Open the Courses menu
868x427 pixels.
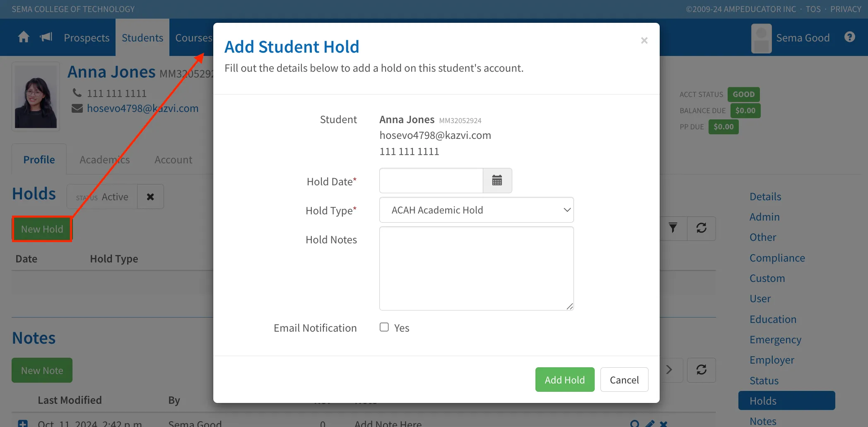click(x=193, y=38)
